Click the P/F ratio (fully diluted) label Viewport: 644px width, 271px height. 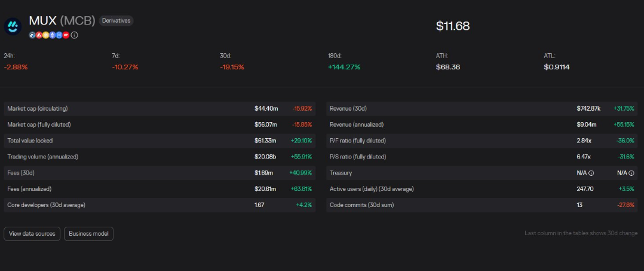357,141
